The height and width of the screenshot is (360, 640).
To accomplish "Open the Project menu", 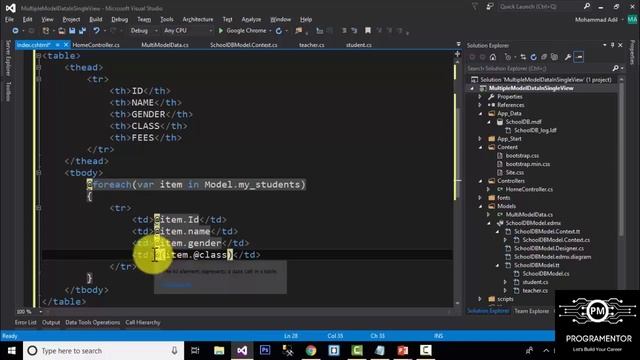I will [x=71, y=19].
